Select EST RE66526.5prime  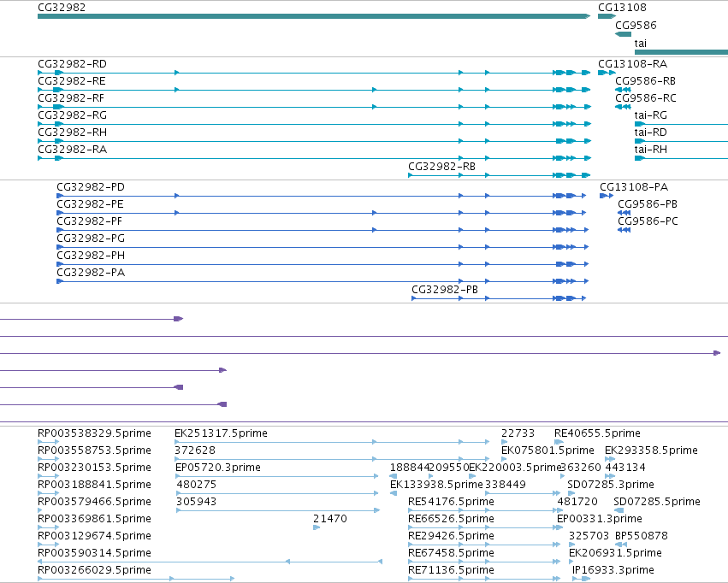(x=451, y=520)
